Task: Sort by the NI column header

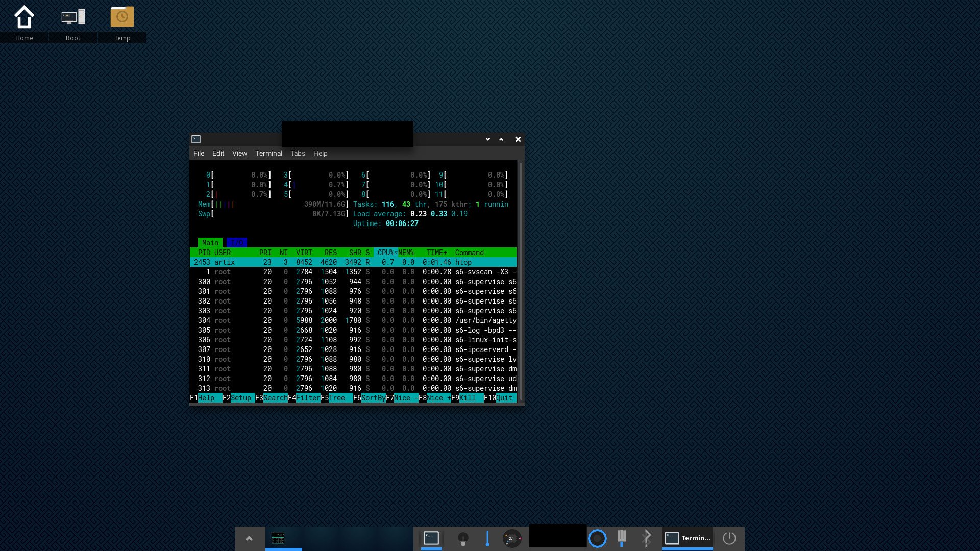Action: coord(284,253)
